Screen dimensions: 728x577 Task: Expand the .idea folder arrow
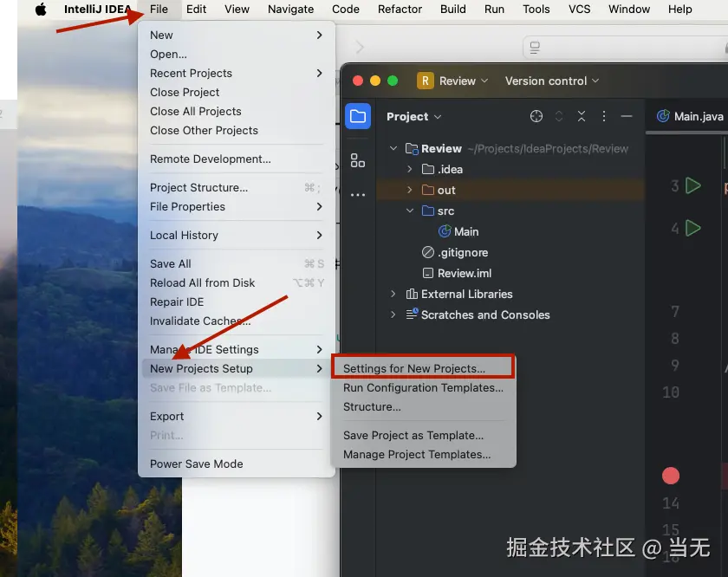[409, 169]
